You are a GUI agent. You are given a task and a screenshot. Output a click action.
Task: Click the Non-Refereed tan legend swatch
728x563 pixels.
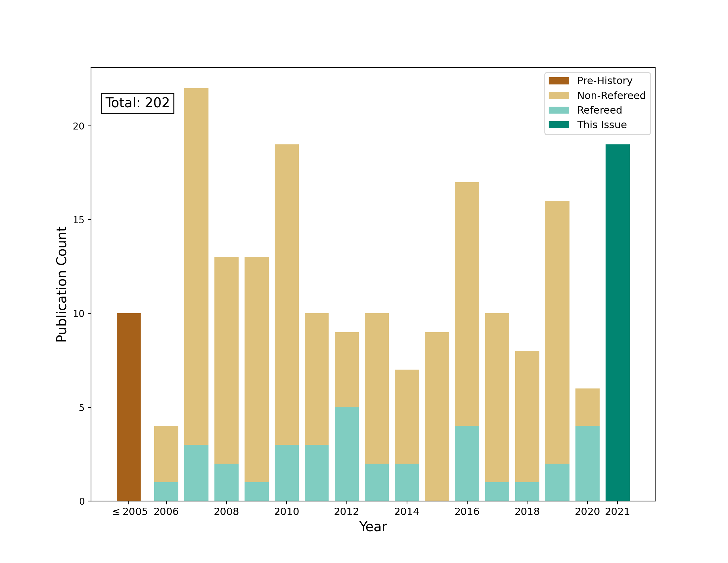(559, 95)
